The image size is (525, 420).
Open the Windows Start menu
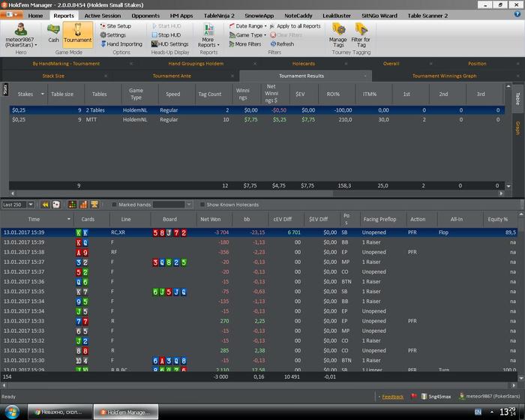[x=12, y=412]
